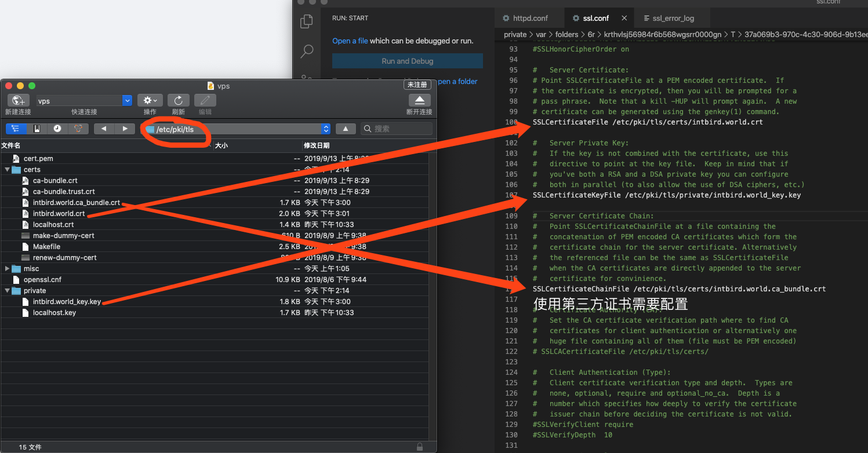Click the 新建连接 (new connection) globe icon

18,101
